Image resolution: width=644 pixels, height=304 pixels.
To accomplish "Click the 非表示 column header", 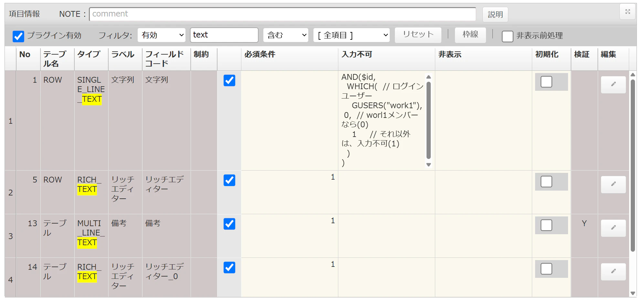I will tap(483, 58).
